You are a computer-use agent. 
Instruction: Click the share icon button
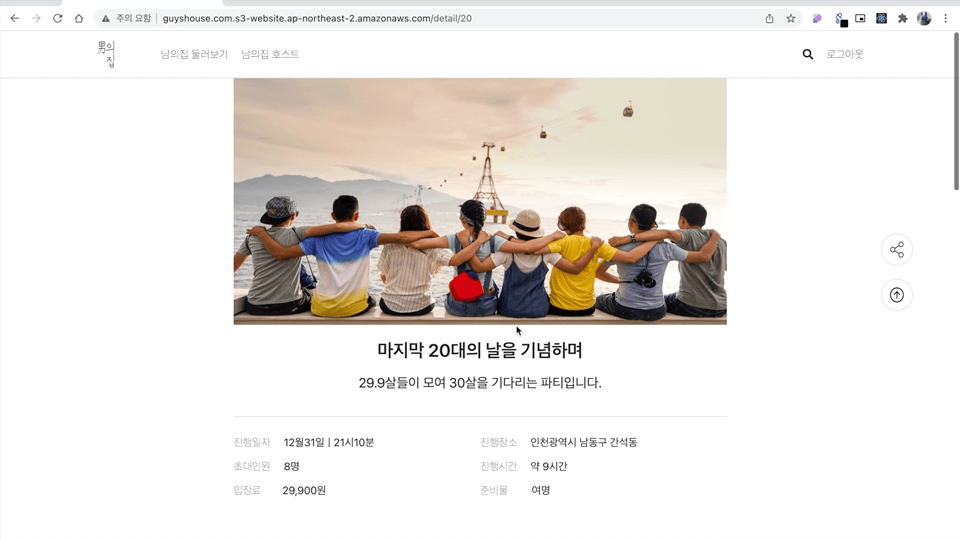click(896, 250)
